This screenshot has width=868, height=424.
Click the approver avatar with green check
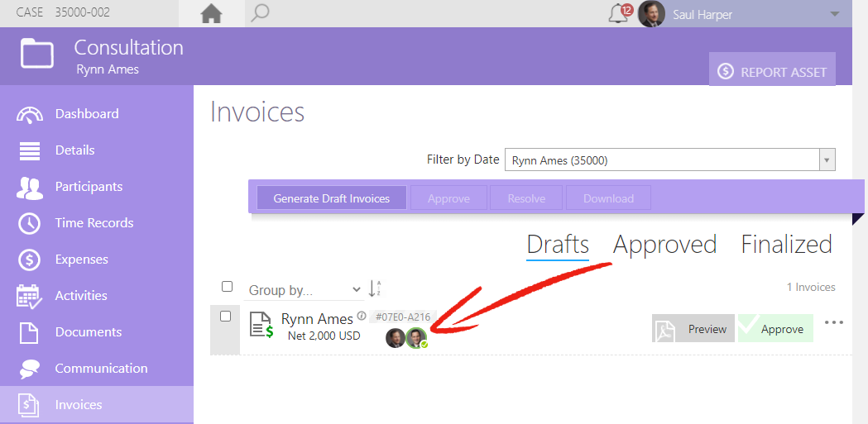[416, 338]
